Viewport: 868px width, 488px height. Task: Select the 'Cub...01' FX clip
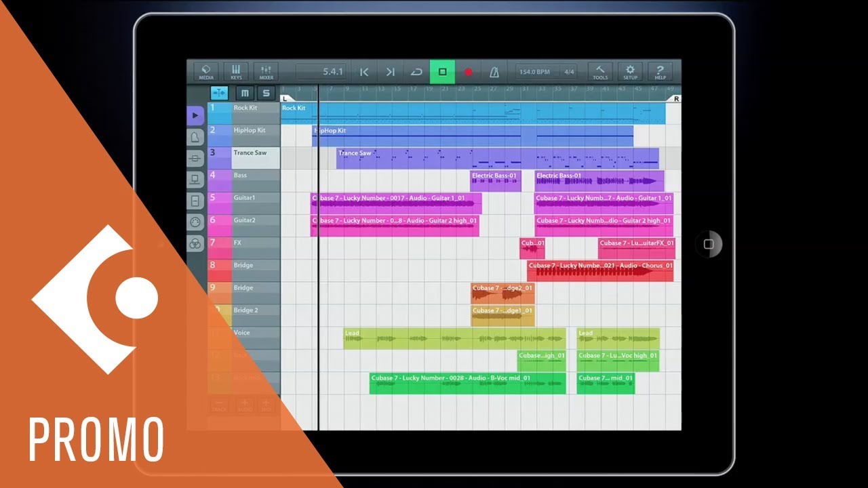[x=532, y=248]
